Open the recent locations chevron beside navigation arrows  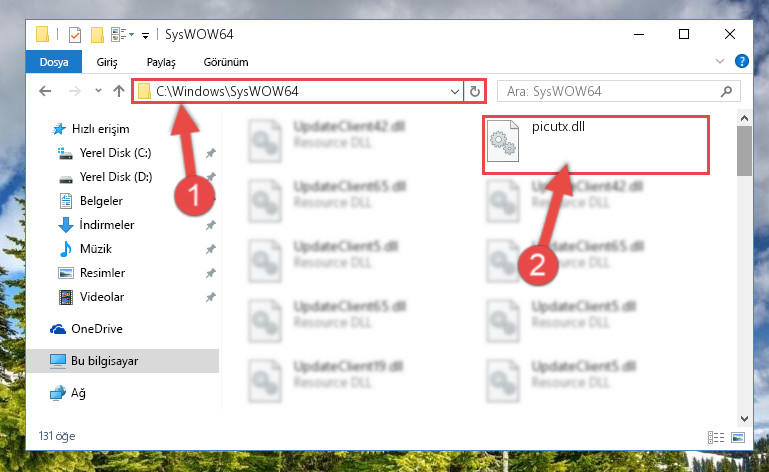[x=98, y=91]
